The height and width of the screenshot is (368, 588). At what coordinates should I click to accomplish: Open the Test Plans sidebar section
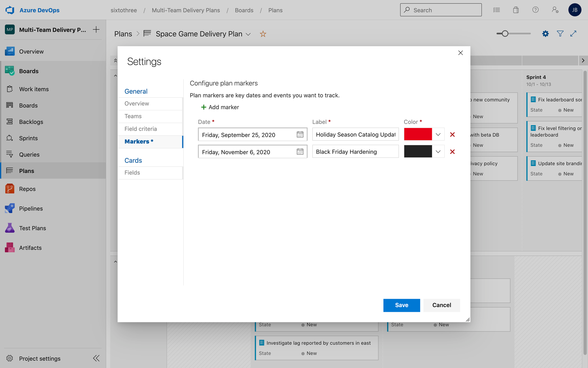click(x=32, y=228)
